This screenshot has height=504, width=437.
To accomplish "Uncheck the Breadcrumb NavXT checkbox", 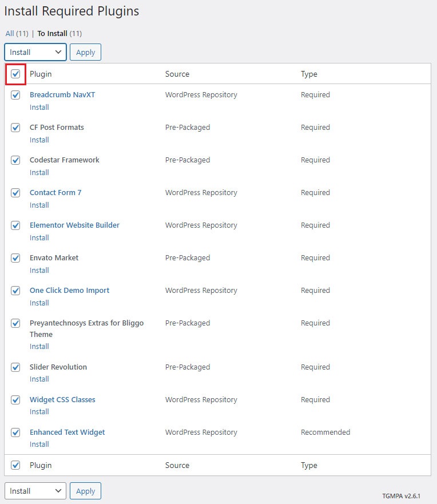I will [15, 95].
